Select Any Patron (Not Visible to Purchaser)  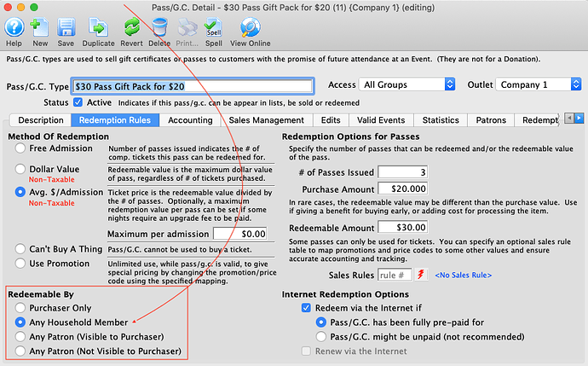coord(20,351)
